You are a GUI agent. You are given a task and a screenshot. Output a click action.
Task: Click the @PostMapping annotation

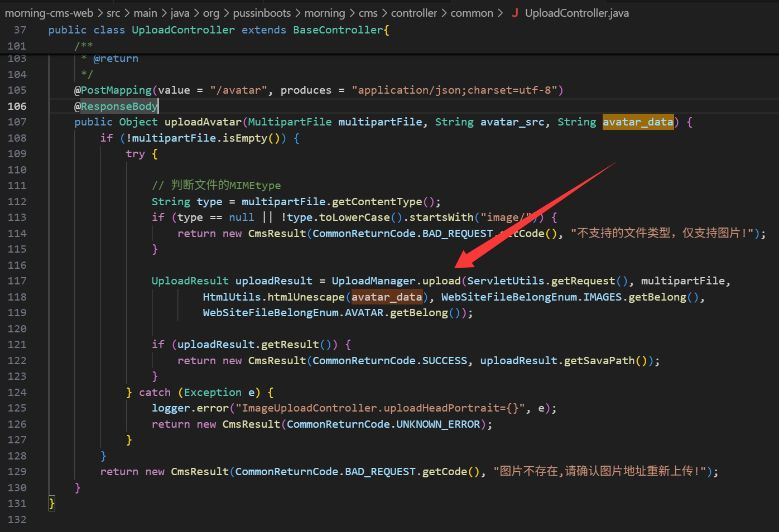113,90
